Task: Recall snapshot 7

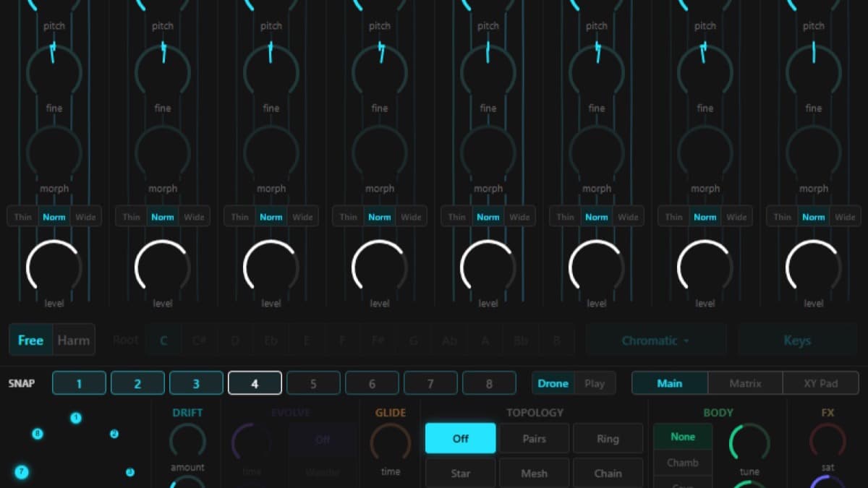Action: point(430,383)
